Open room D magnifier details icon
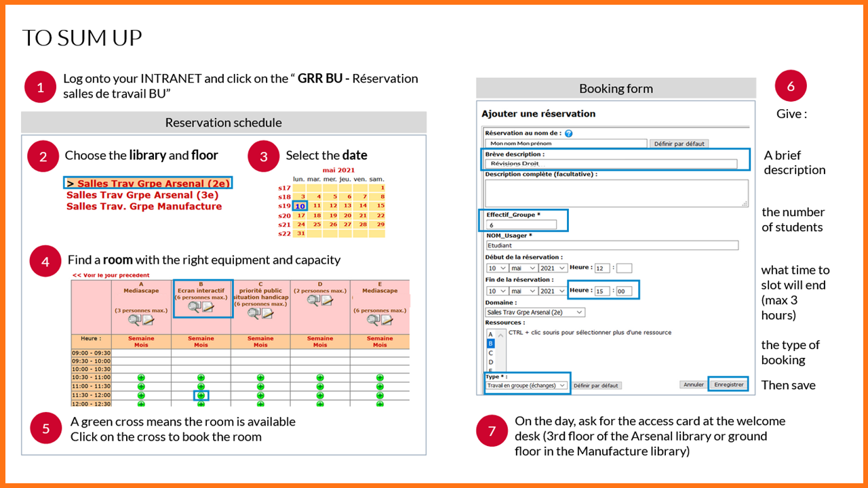Viewport: 868px width, 488px height. (x=313, y=300)
